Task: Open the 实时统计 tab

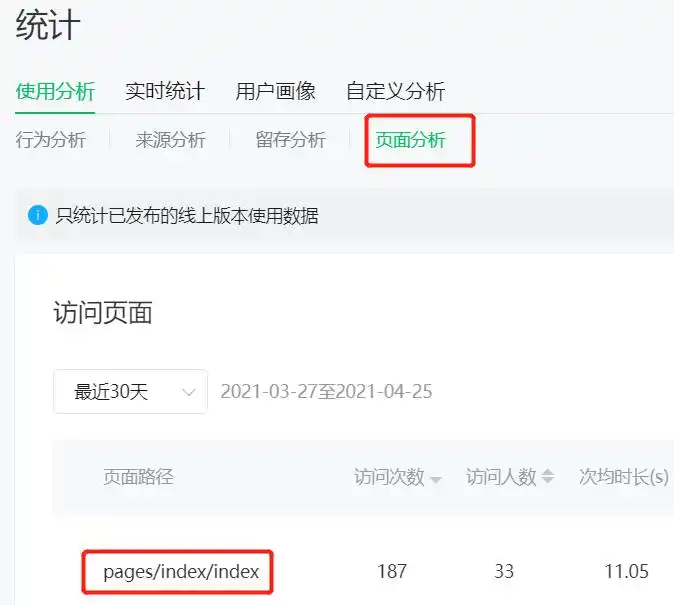Action: [165, 91]
